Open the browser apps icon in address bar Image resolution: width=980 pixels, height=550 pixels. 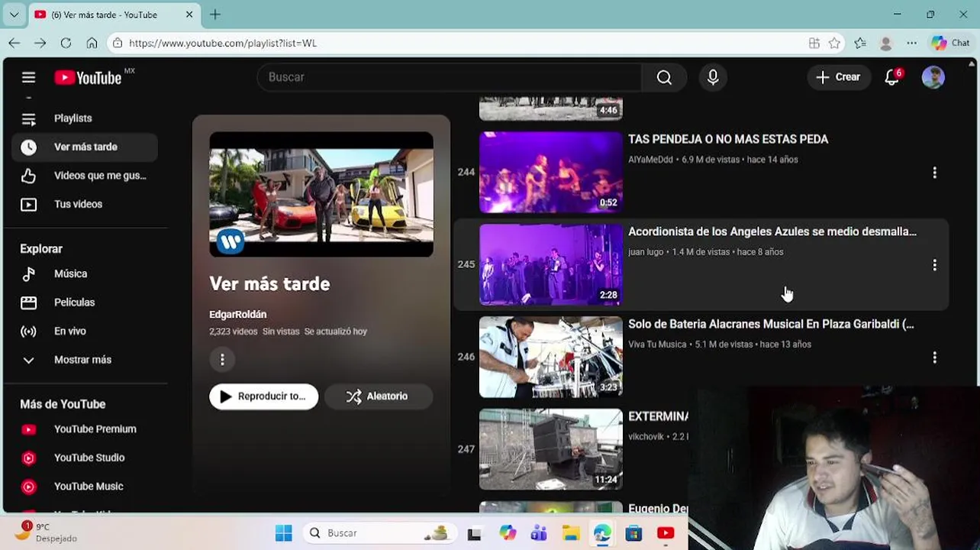point(814,44)
